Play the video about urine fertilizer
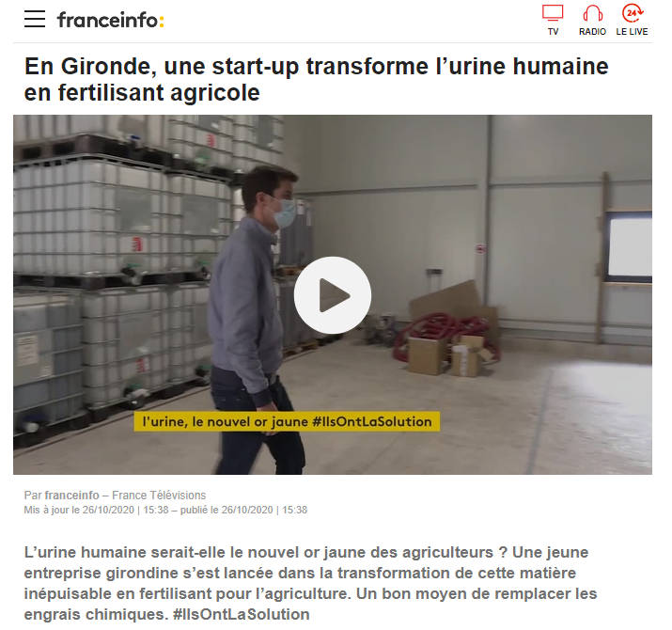 tap(333, 295)
